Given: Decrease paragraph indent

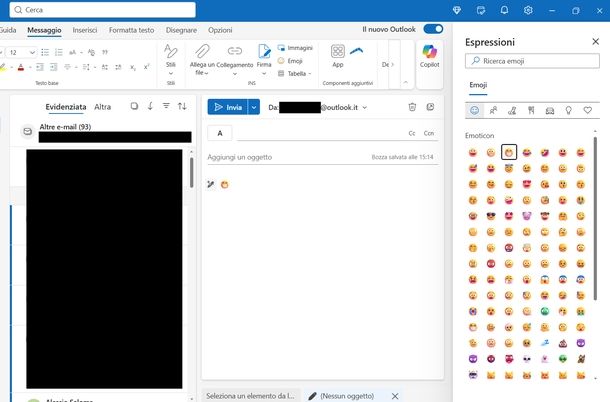Looking at the screenshot, I should click(40, 67).
